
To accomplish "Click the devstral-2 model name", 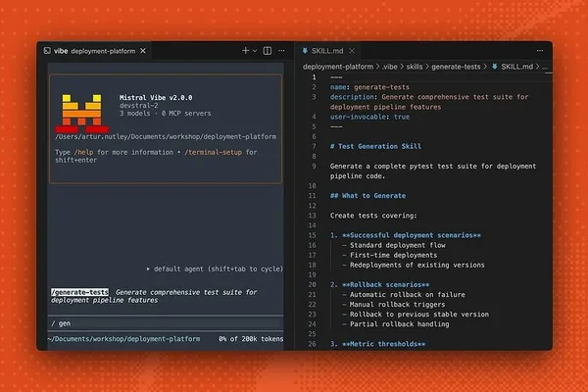I will click(x=139, y=106).
